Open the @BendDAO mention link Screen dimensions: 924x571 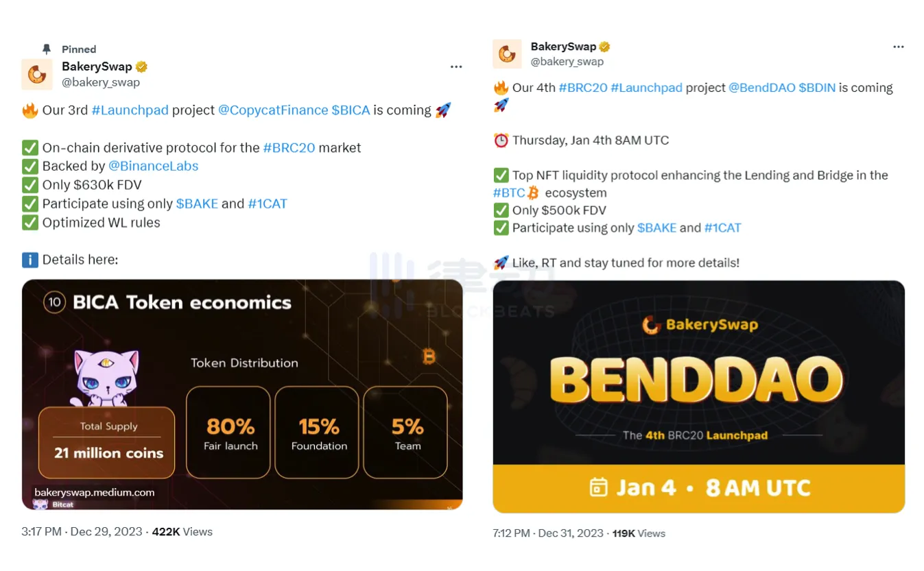(x=761, y=88)
